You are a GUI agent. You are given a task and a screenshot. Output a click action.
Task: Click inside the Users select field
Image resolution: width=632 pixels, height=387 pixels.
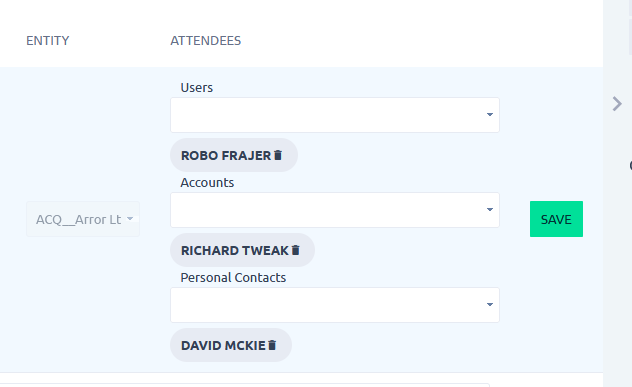point(335,115)
